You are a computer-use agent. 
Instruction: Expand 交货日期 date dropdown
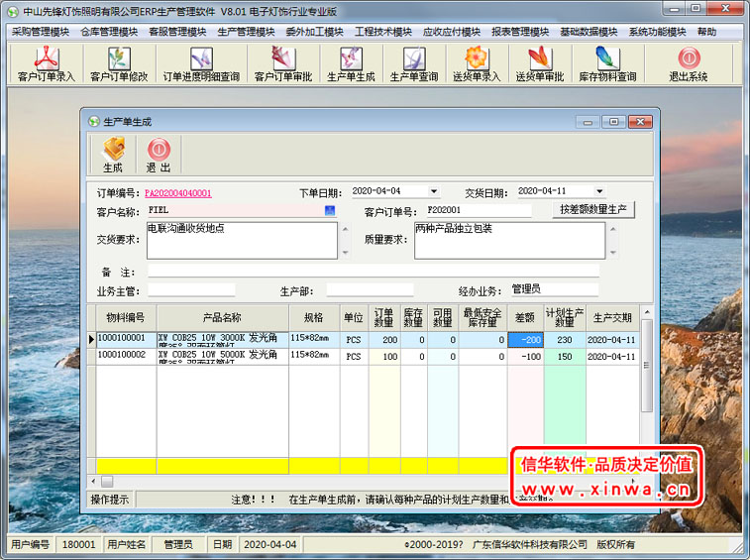point(599,191)
